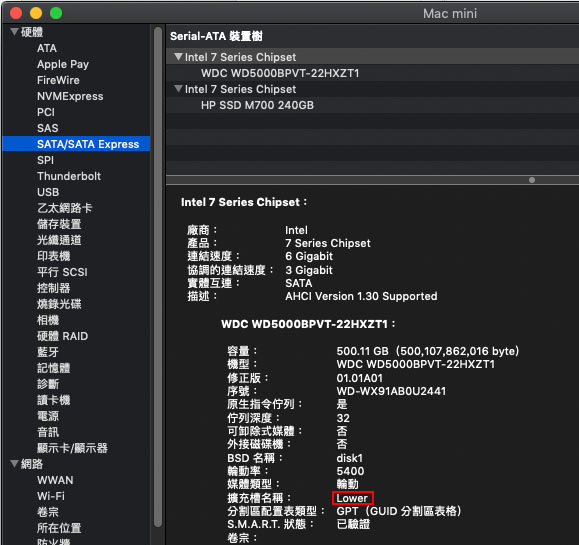The width and height of the screenshot is (579, 545).
Task: Show USB device information
Action: click(x=48, y=192)
